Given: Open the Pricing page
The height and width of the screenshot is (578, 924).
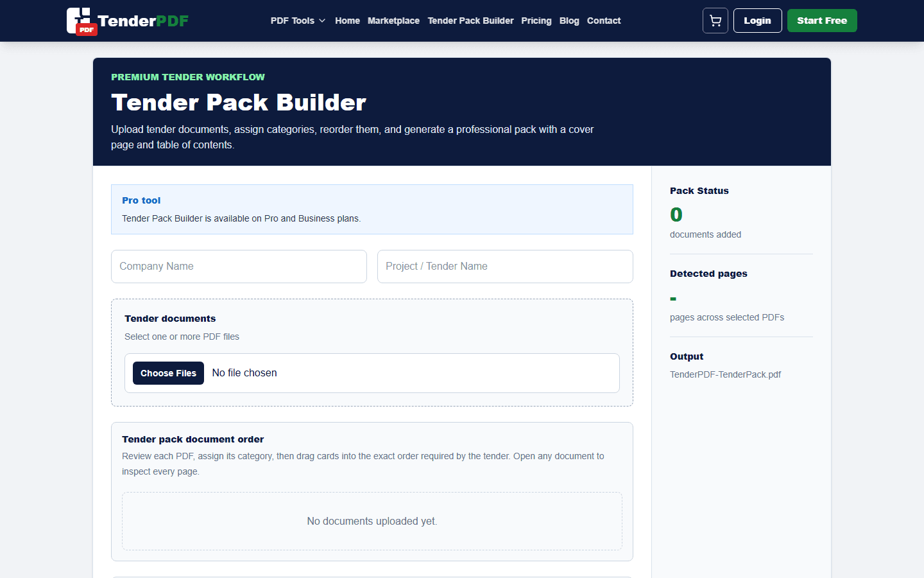Looking at the screenshot, I should [x=536, y=21].
